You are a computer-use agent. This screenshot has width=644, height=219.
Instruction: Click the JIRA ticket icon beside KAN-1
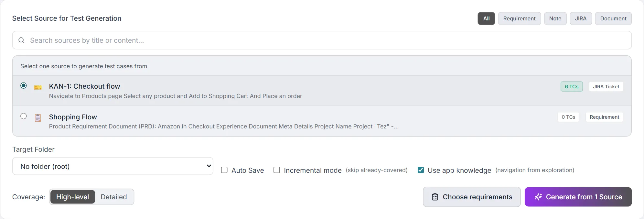[x=38, y=87]
